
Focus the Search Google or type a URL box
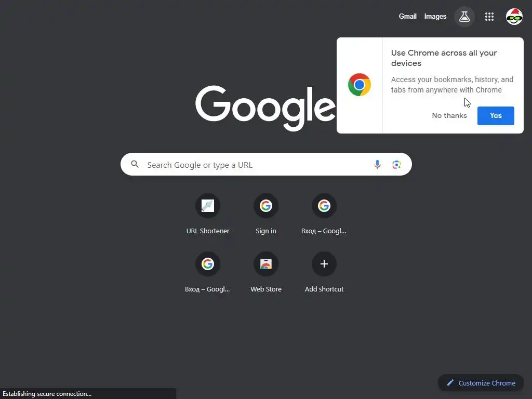click(266, 164)
